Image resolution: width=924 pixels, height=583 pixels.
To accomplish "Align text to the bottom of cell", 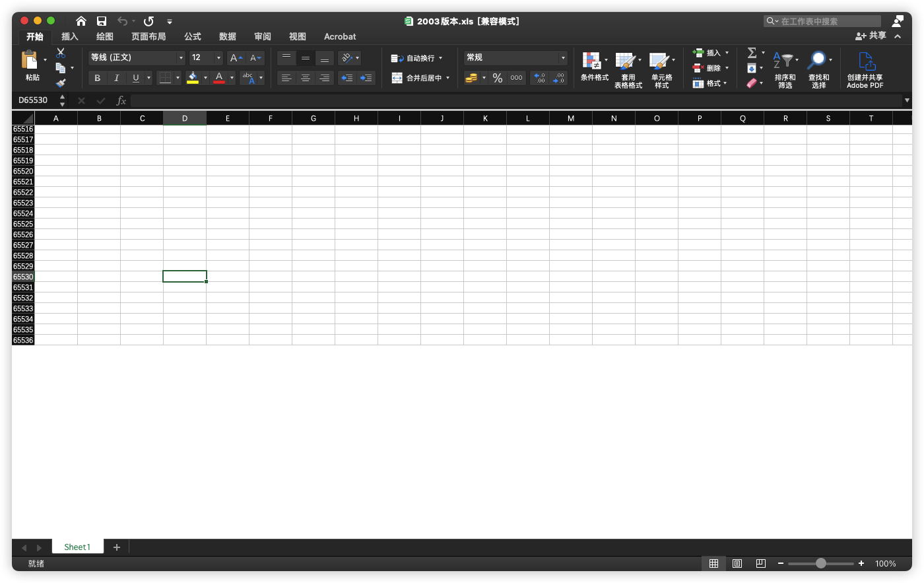I will [325, 58].
